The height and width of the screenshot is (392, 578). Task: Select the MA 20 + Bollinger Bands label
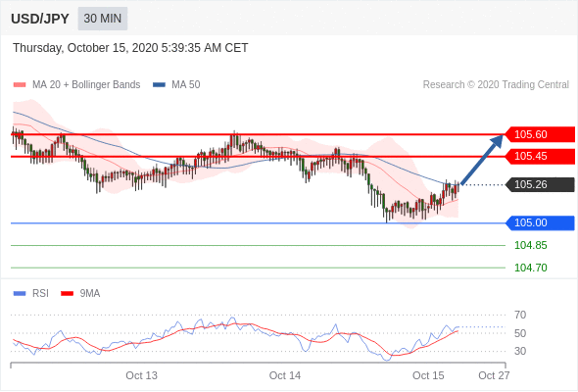(86, 85)
